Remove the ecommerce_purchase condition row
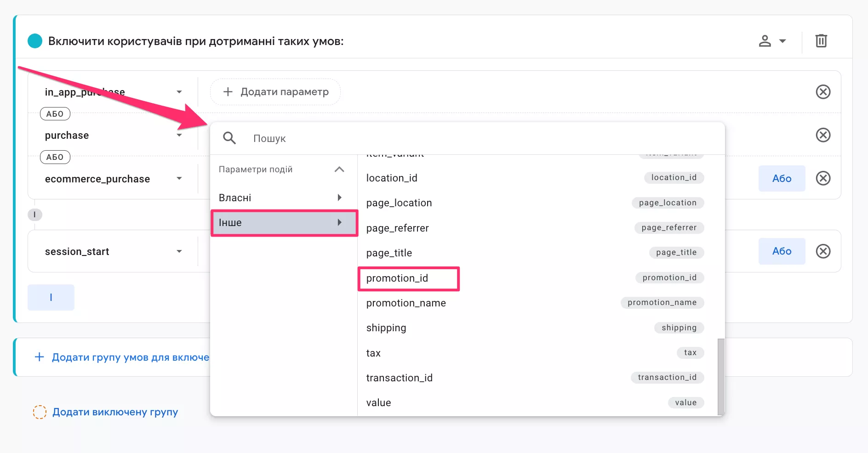The height and width of the screenshot is (453, 868). tap(822, 178)
